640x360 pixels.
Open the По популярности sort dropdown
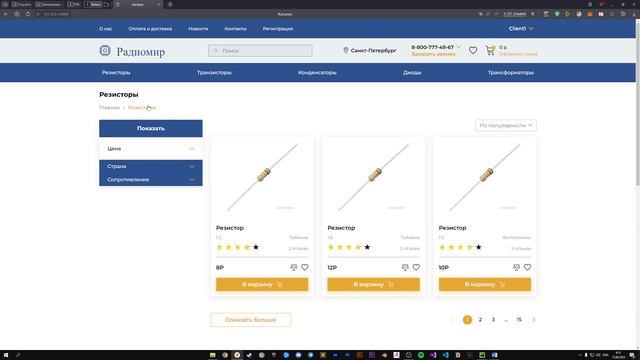pos(506,125)
